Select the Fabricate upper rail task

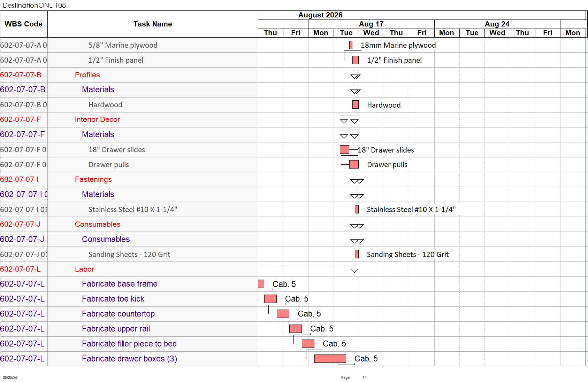click(116, 329)
